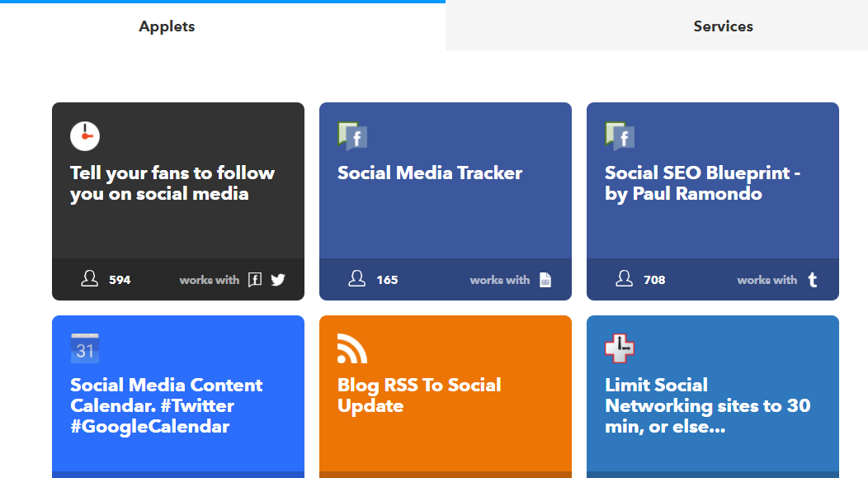
Task: Click the 165 users count
Action: (387, 280)
